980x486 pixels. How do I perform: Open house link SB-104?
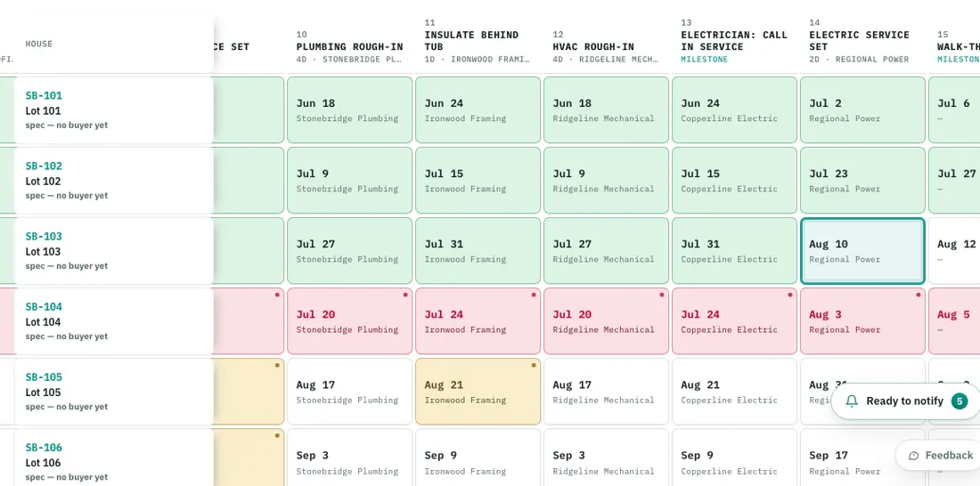pos(44,307)
